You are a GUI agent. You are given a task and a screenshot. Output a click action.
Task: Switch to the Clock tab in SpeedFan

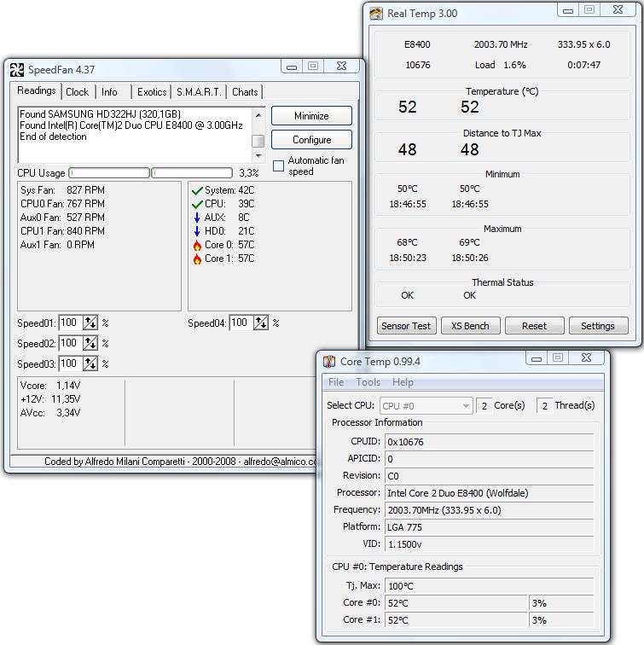(x=78, y=92)
